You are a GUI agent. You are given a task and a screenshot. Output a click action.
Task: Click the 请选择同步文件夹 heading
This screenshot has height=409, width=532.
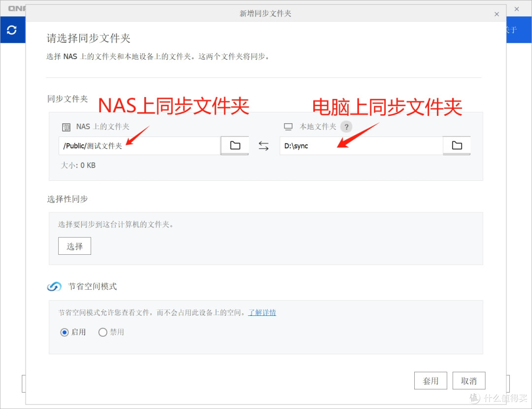pyautogui.click(x=89, y=38)
